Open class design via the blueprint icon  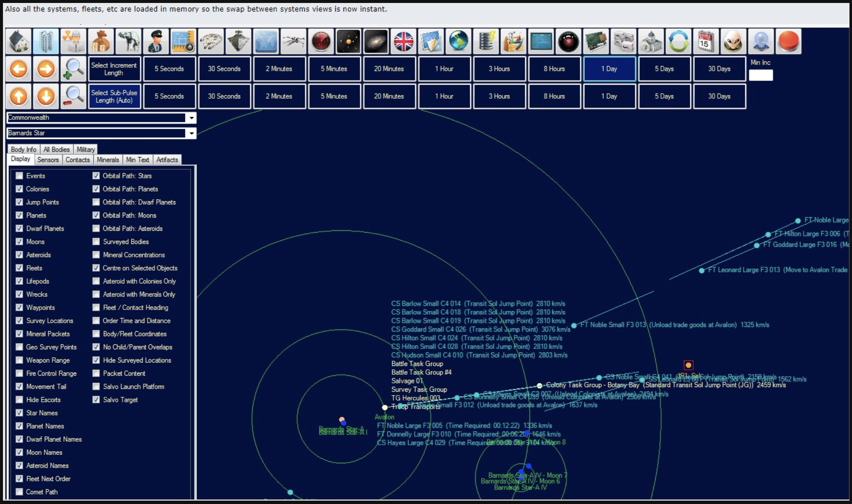(183, 42)
